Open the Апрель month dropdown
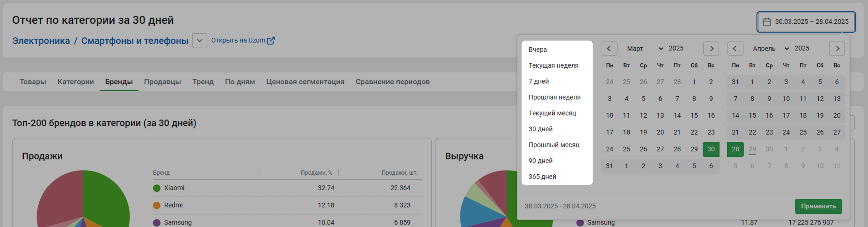The image size is (868, 227). click(x=770, y=49)
